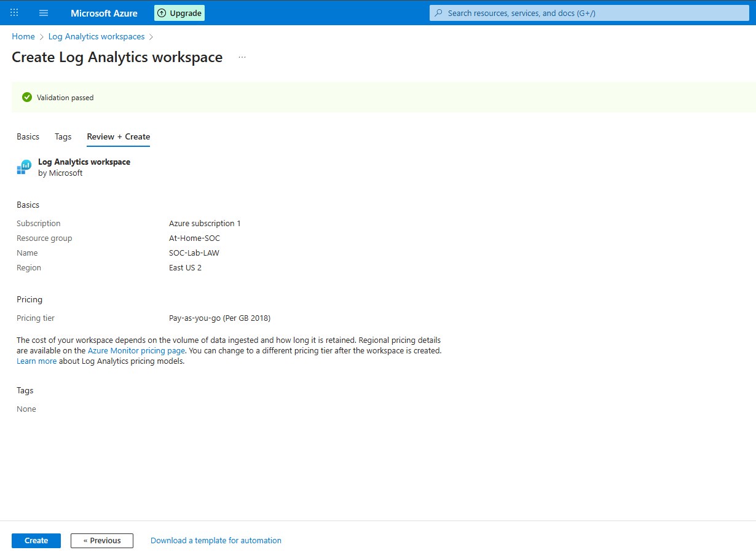This screenshot has height=558, width=756.
Task: Go to Microsoft Azure home title
Action: tap(104, 13)
